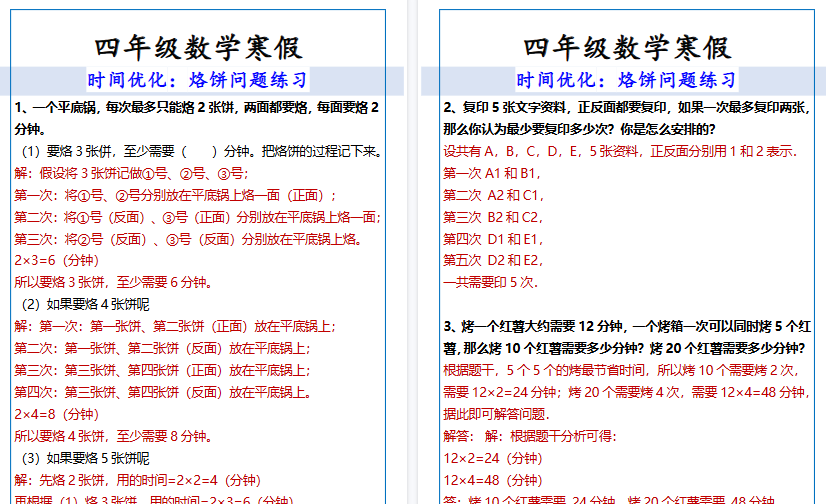The width and height of the screenshot is (826, 504).
Task: Click the line containing only 分钟。
Action: (30, 130)
